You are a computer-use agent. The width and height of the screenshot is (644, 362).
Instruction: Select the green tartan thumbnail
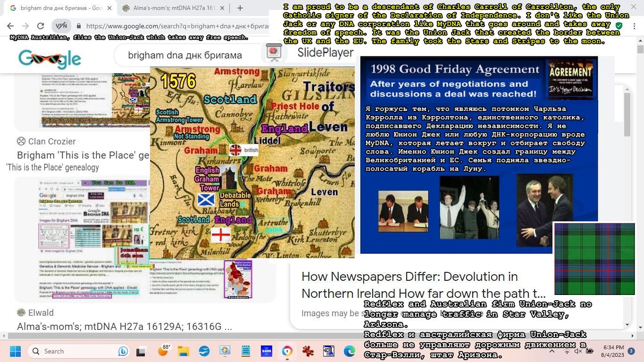594,259
